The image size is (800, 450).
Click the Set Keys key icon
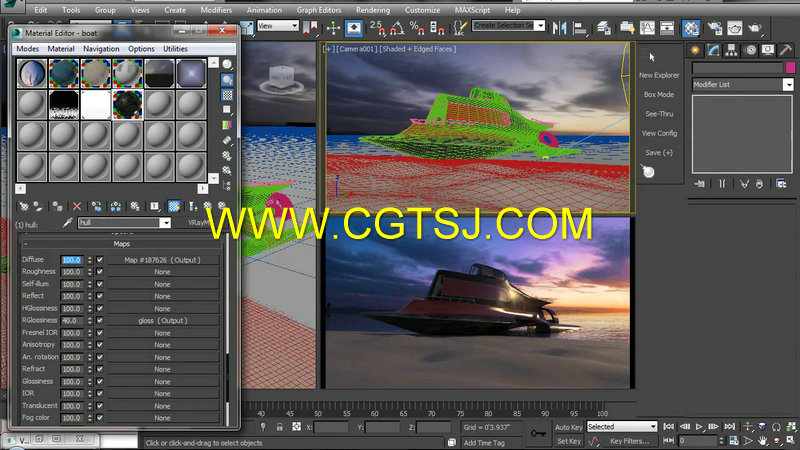pos(538,433)
